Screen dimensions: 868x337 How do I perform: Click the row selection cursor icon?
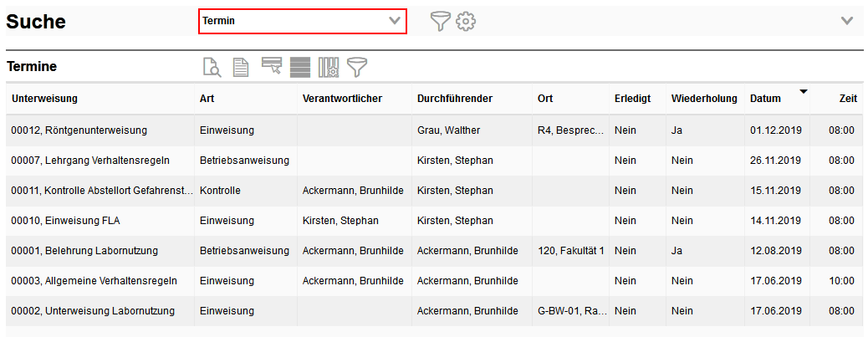tap(271, 67)
